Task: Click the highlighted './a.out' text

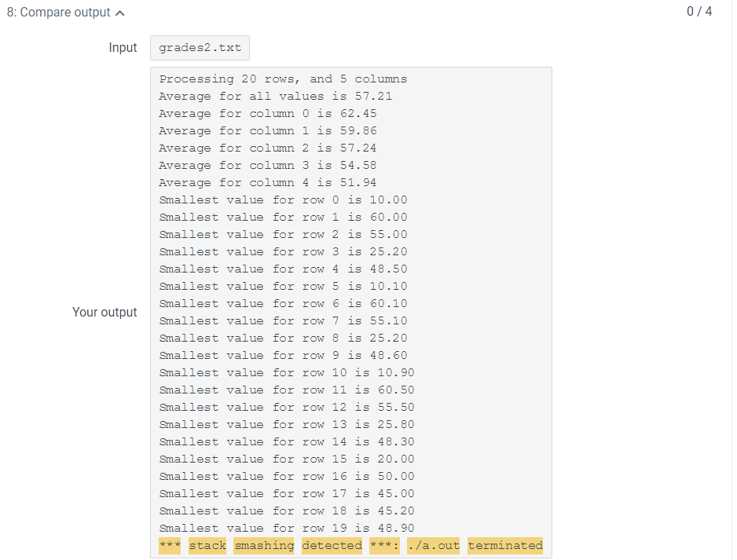Action: click(x=434, y=546)
